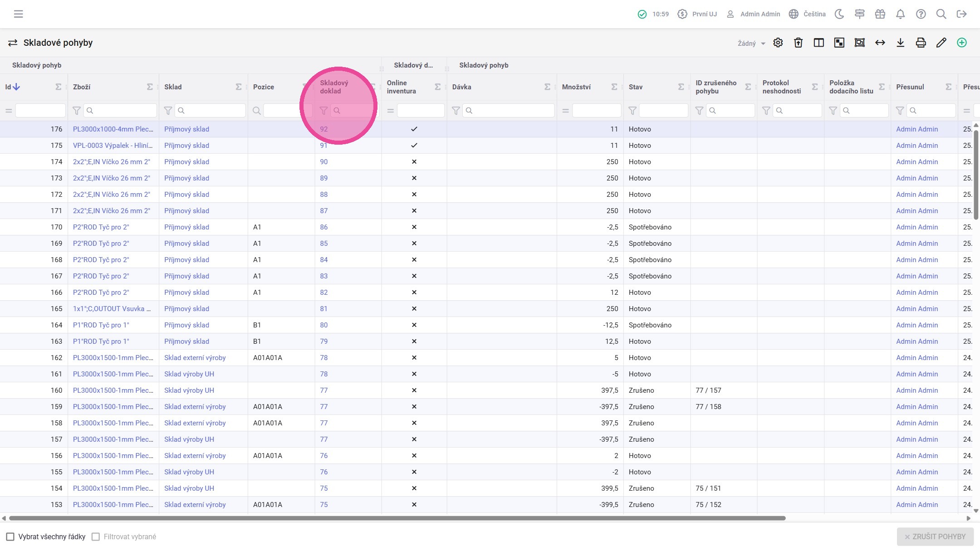Open the hamburger navigation menu
The image size is (980, 551).
pos(18,14)
